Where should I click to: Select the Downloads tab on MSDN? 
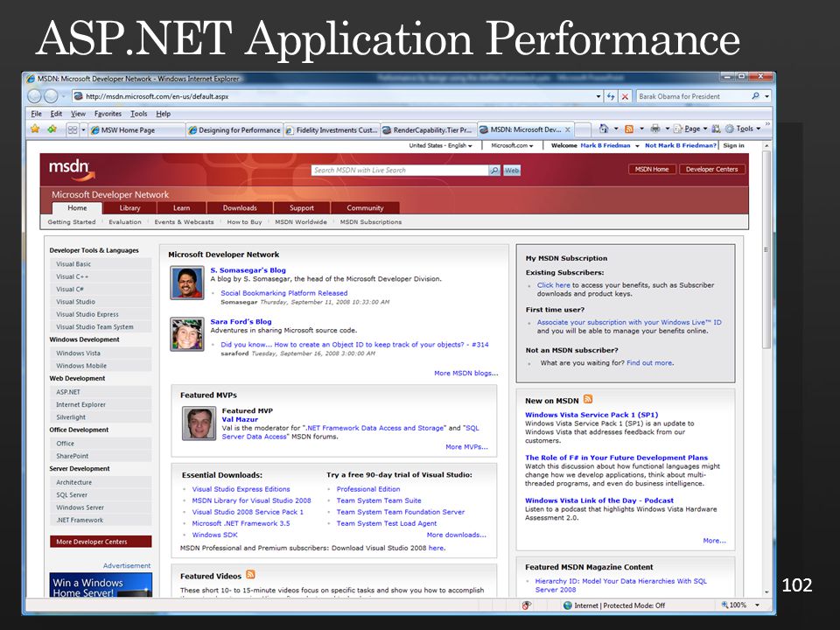coord(240,208)
